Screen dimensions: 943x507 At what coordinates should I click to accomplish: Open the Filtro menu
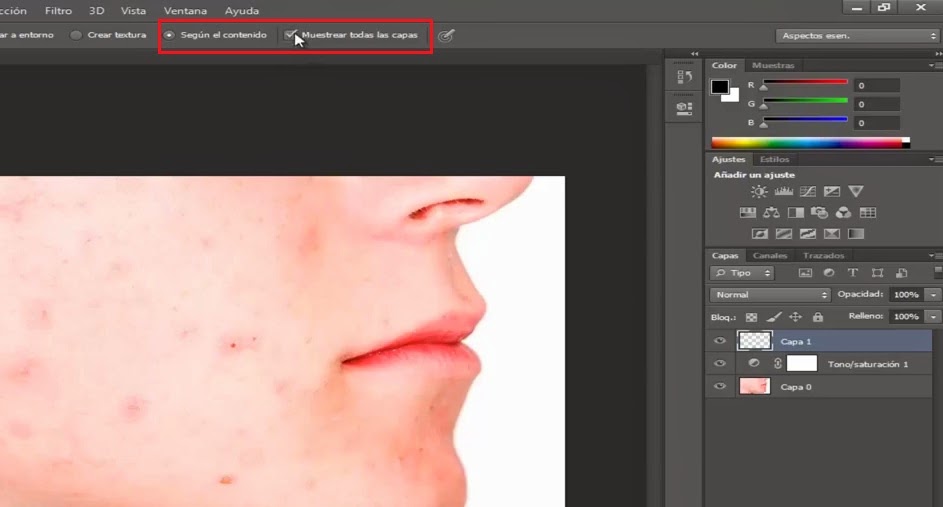pos(58,11)
